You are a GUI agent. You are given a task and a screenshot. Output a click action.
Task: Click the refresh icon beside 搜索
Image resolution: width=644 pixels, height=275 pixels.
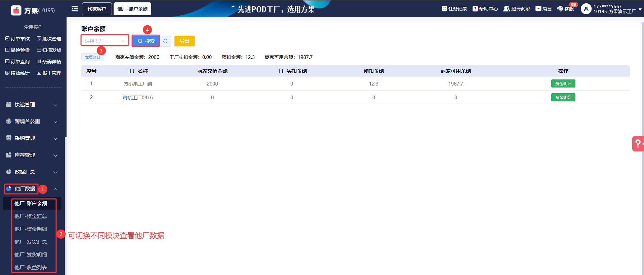[x=165, y=41]
